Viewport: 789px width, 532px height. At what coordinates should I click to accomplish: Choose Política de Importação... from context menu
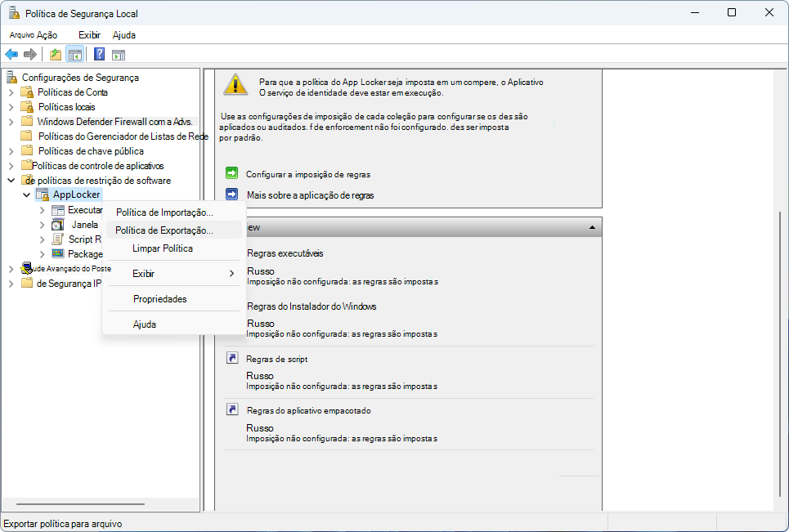pyautogui.click(x=174, y=212)
